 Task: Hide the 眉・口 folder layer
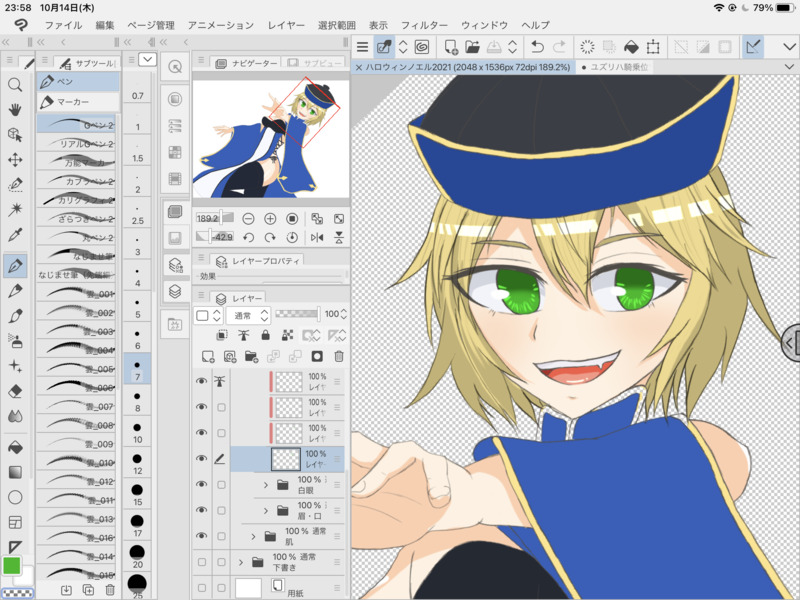point(202,510)
